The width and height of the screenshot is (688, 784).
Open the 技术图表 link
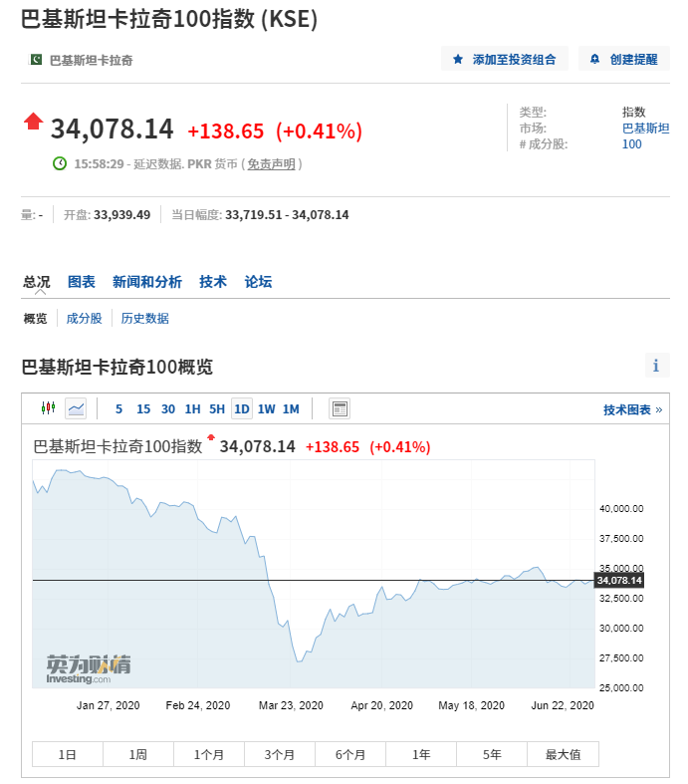pyautogui.click(x=632, y=409)
